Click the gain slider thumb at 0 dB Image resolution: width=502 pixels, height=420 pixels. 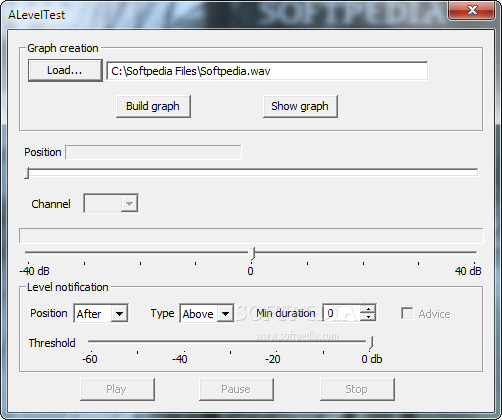(x=252, y=253)
